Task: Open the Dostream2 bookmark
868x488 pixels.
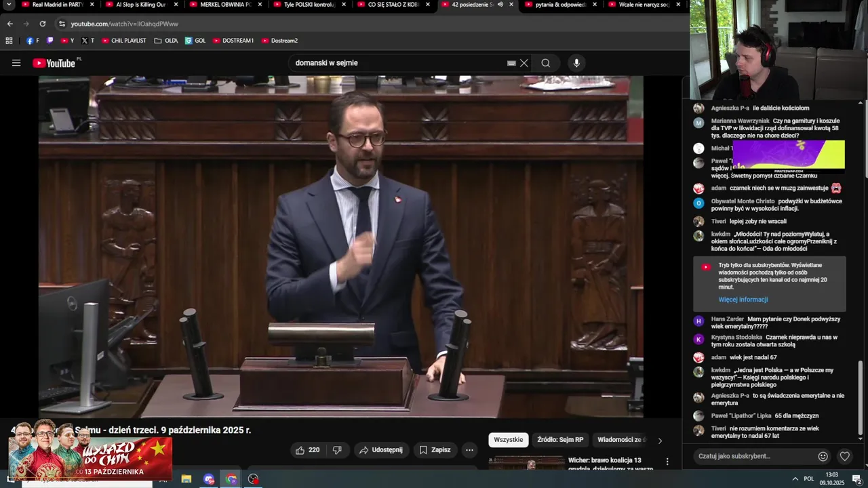Action: point(279,41)
